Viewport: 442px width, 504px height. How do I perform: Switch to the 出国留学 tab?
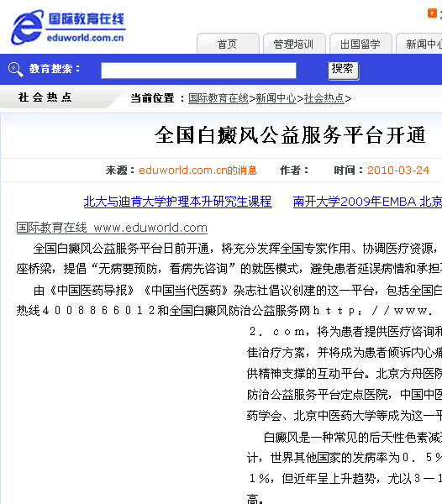click(x=360, y=44)
